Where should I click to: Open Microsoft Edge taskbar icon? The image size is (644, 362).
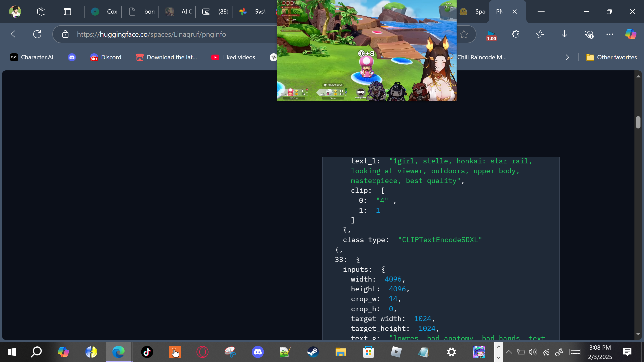coord(118,352)
